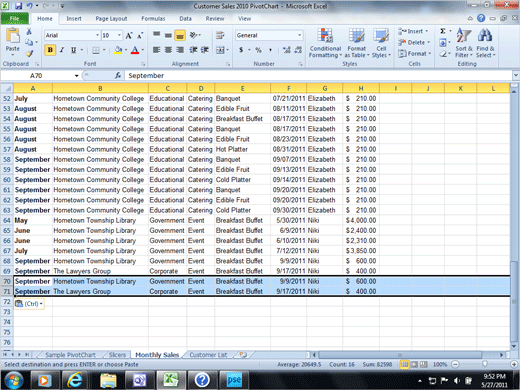The height and width of the screenshot is (390, 520).
Task: Click the formula bar containing September
Action: pos(318,76)
